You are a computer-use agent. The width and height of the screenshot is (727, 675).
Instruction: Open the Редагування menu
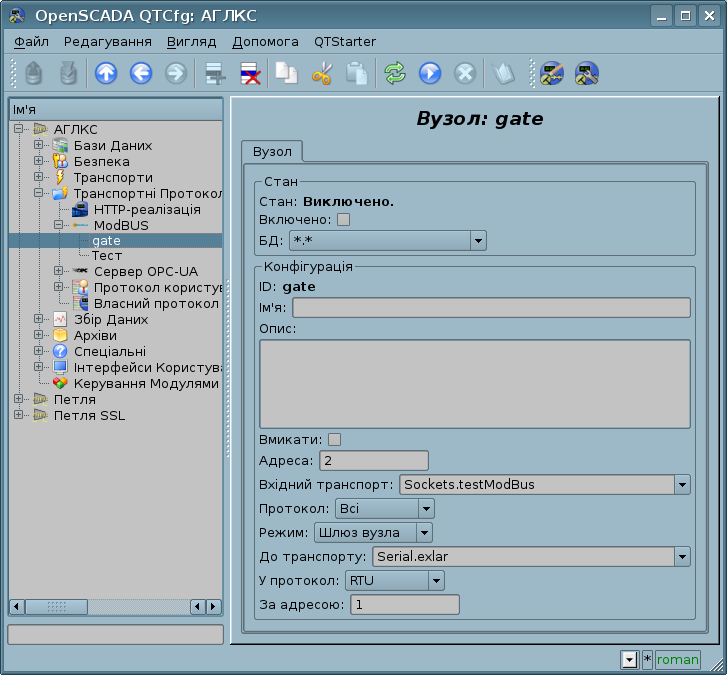(x=108, y=42)
